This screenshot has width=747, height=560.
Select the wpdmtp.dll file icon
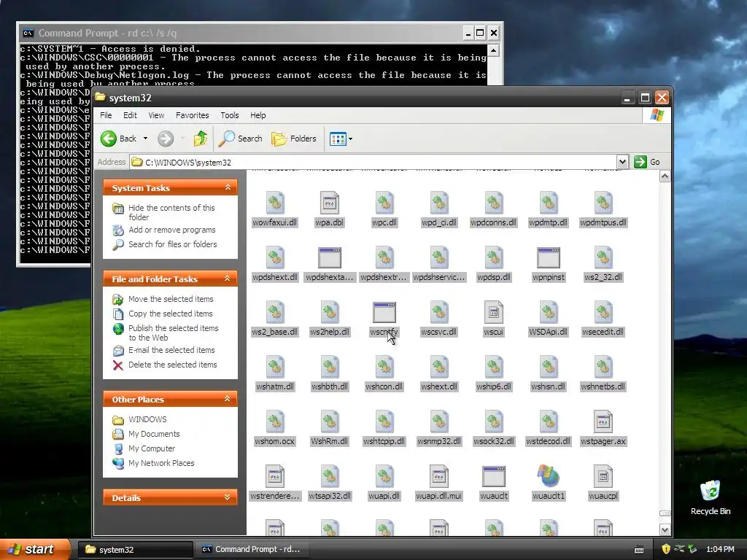549,203
